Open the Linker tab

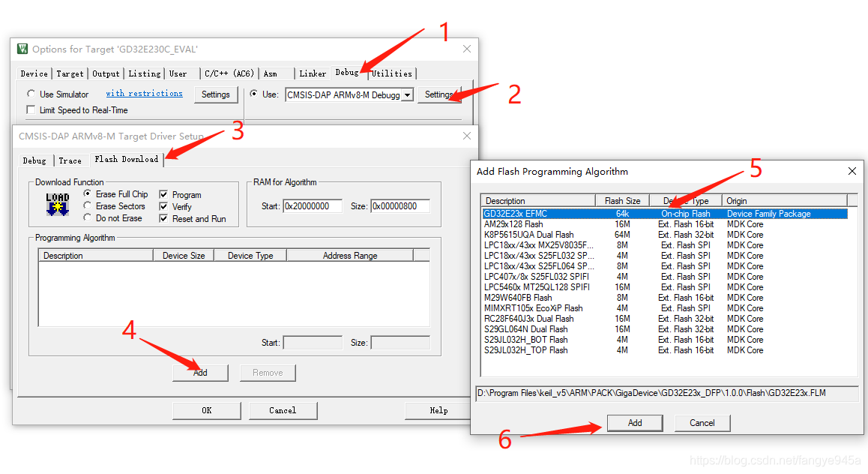pyautogui.click(x=313, y=73)
